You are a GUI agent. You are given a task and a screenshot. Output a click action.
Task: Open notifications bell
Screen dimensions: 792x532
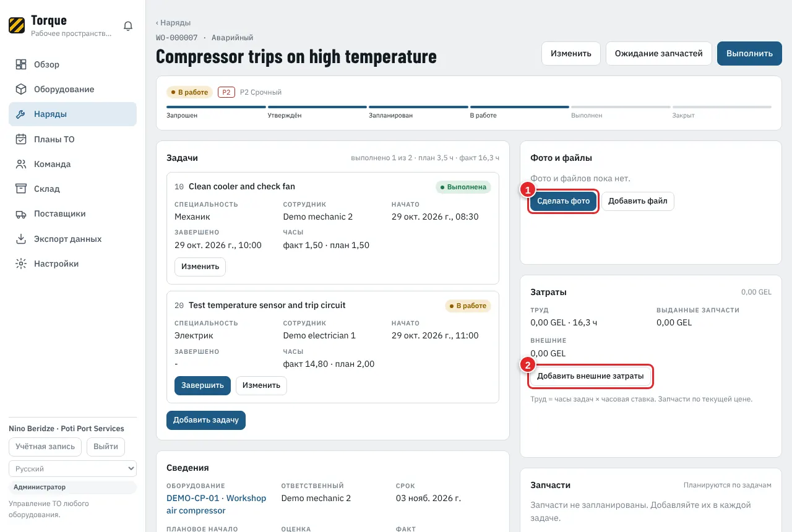click(128, 26)
